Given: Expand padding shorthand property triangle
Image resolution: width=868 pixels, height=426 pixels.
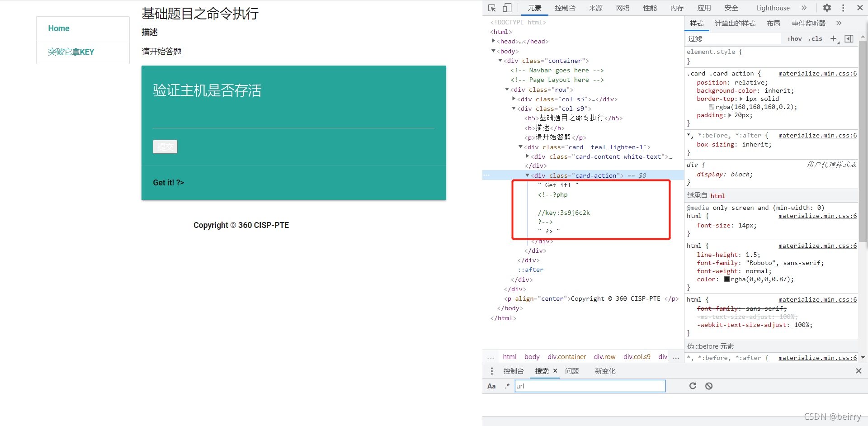Looking at the screenshot, I should click(x=730, y=115).
